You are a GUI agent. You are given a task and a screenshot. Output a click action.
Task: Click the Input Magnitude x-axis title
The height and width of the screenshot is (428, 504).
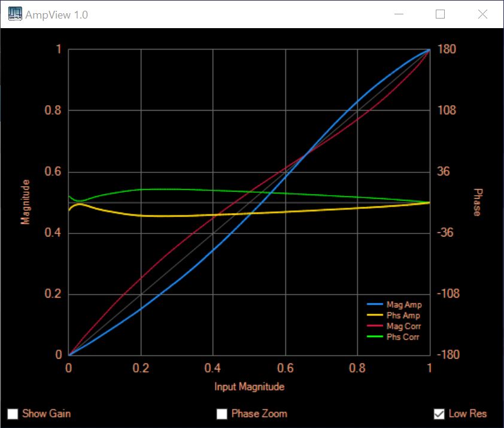click(x=250, y=387)
